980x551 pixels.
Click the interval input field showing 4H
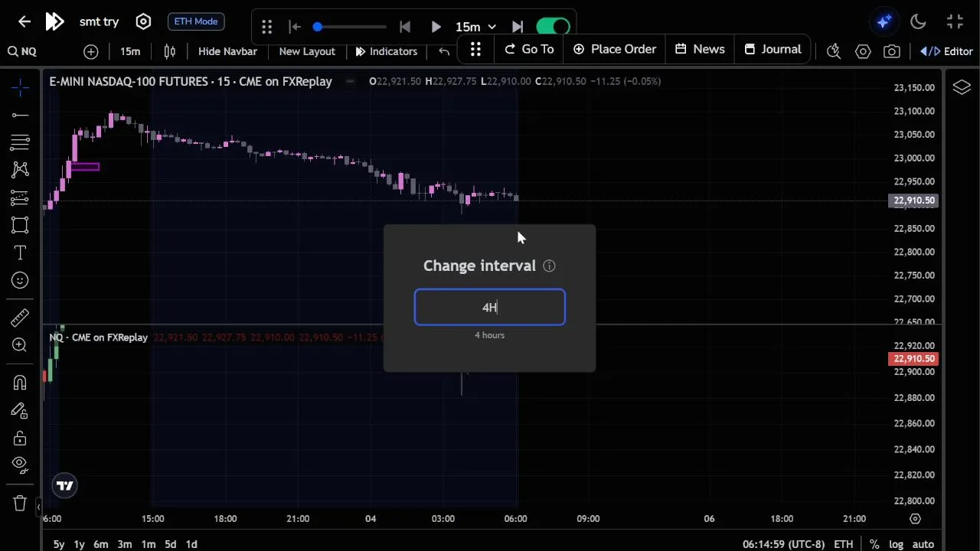[x=490, y=307]
